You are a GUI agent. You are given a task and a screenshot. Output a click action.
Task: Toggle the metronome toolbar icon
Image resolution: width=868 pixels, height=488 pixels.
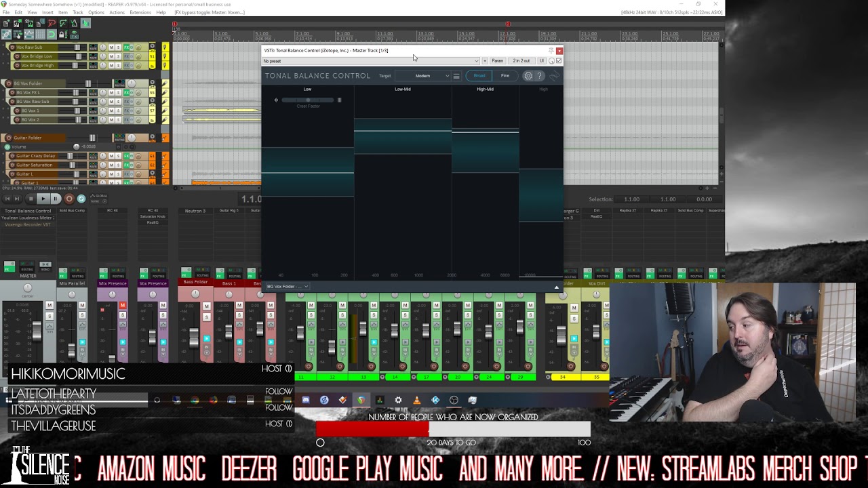[x=75, y=24]
